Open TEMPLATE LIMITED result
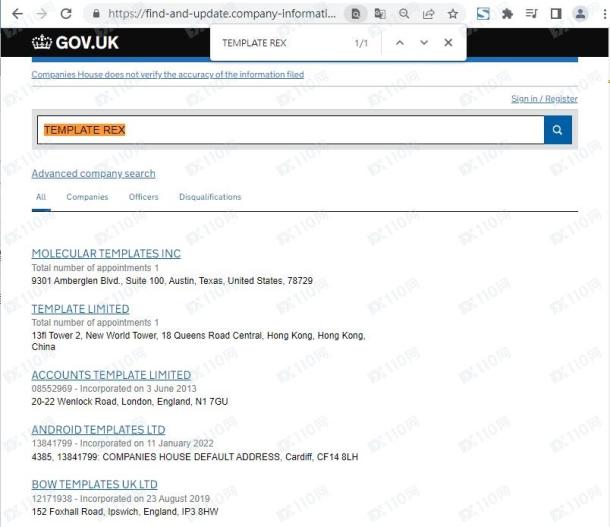Image resolution: width=610 pixels, height=527 pixels. click(x=81, y=309)
